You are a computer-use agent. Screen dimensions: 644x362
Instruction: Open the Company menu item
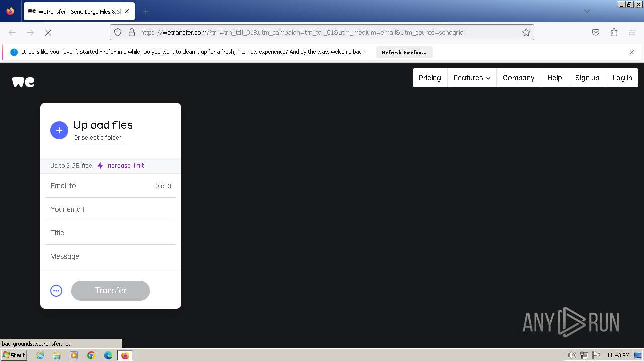[518, 78]
